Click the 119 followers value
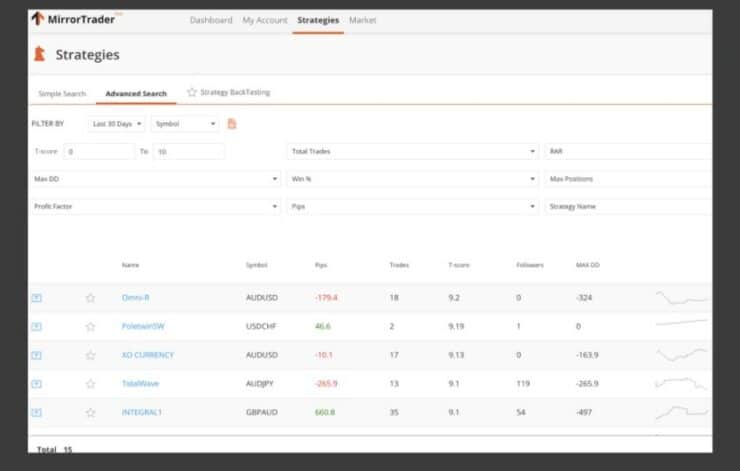Image resolution: width=740 pixels, height=471 pixels. [x=523, y=384]
